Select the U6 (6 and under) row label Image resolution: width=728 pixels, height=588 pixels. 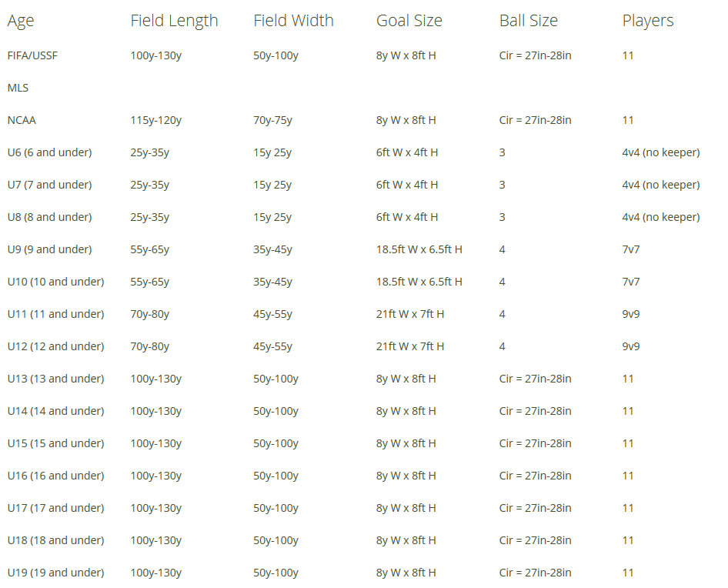click(49, 152)
